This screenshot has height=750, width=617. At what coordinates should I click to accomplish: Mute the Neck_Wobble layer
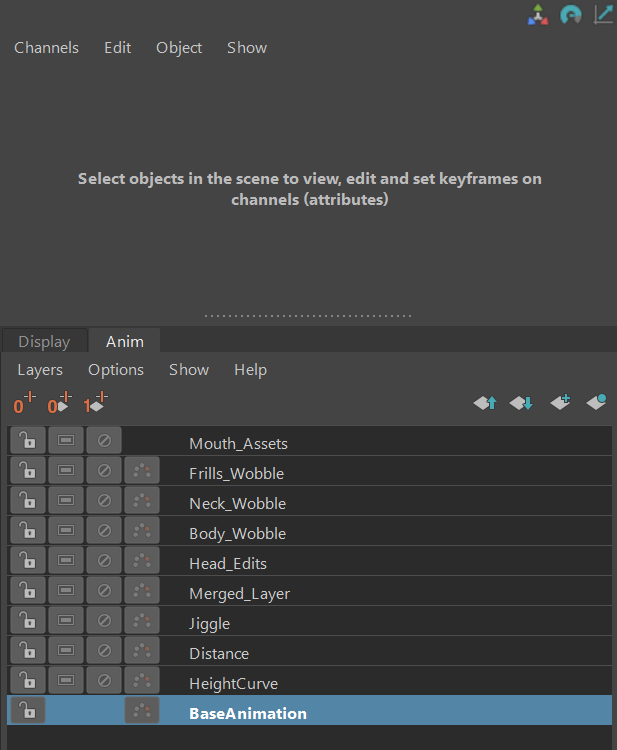point(104,500)
